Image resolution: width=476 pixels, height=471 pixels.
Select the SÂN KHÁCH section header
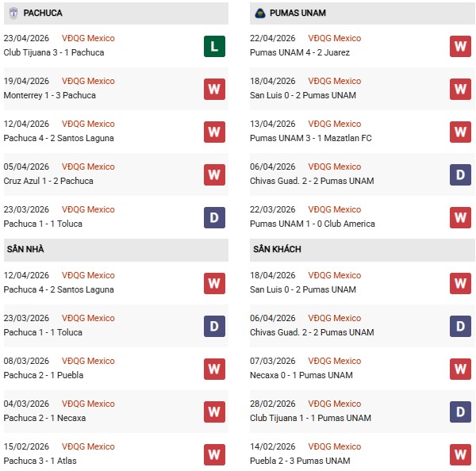click(x=277, y=249)
